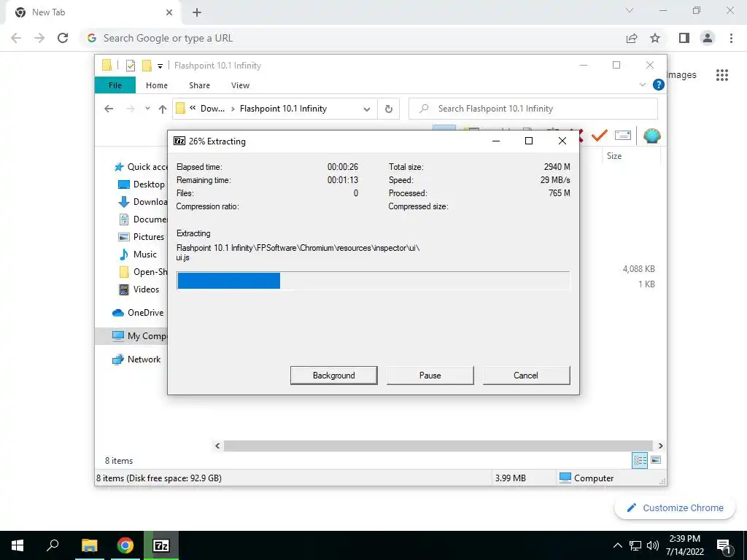747x560 pixels.
Task: Open the Share ribbon tab
Action: pos(199,85)
